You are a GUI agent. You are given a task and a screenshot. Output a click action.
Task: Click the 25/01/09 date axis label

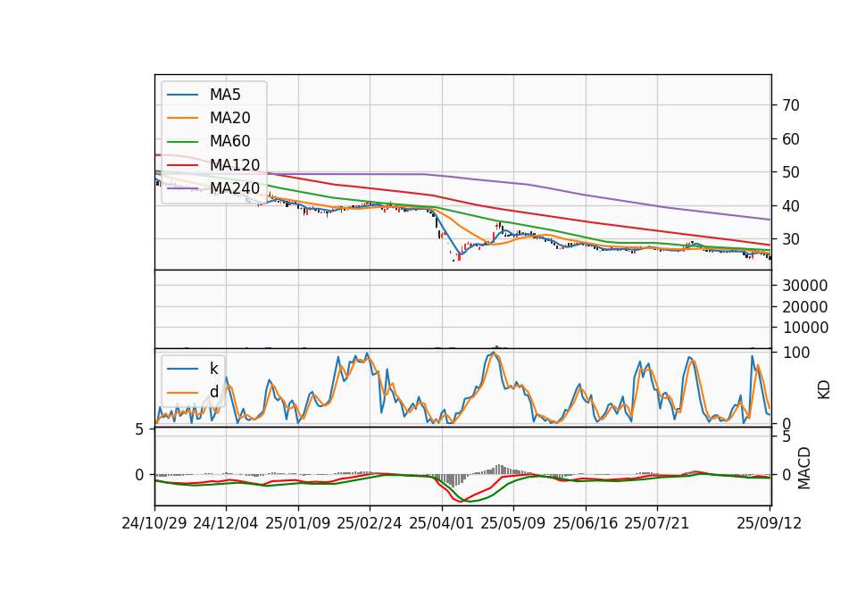(298, 523)
